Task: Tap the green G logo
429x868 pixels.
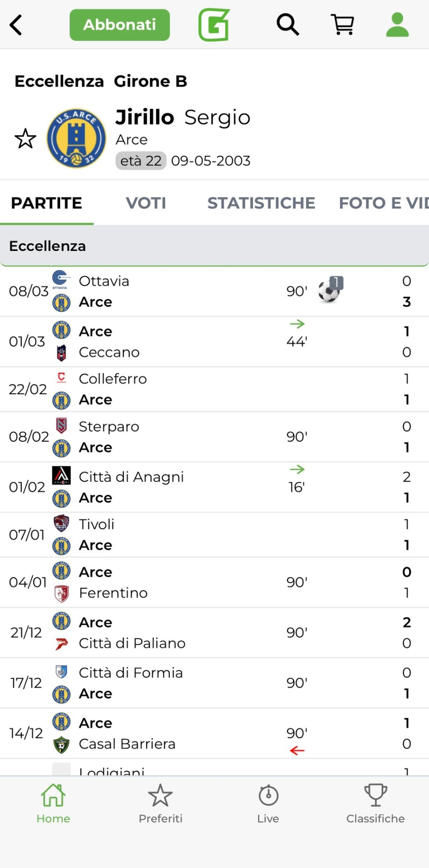Action: (214, 25)
